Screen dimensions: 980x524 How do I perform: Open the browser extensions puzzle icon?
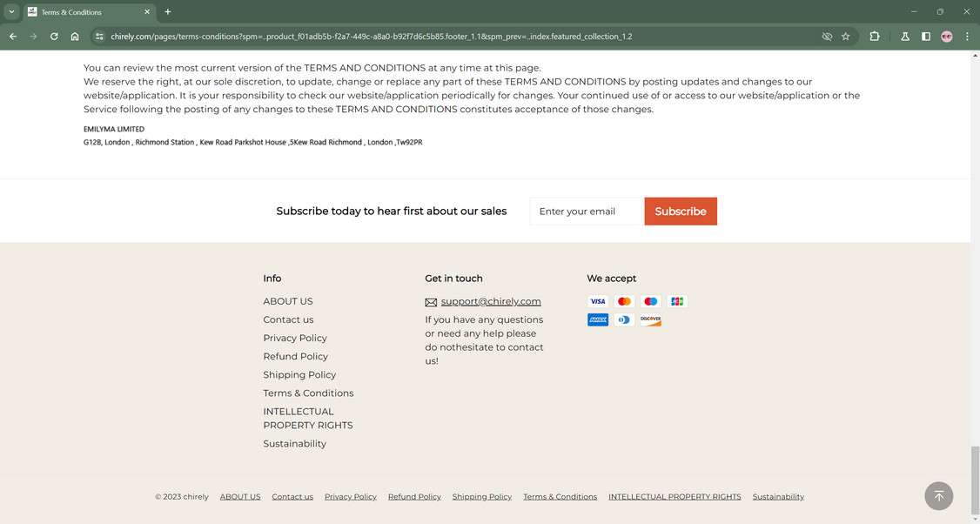pyautogui.click(x=874, y=37)
